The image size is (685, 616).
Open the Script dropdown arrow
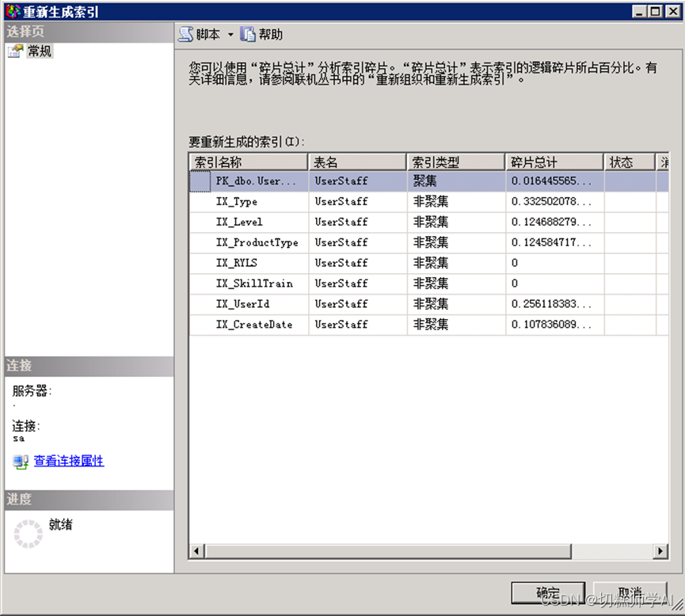(230, 35)
